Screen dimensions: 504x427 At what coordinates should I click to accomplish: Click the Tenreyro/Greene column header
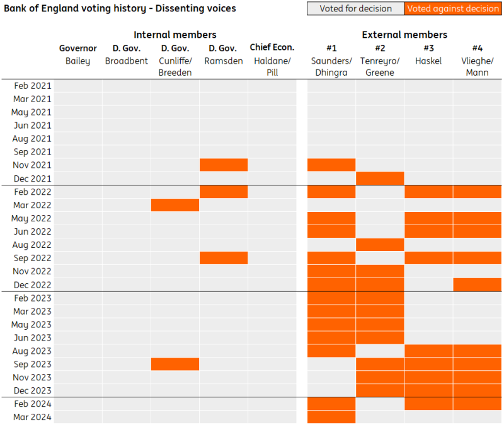[380, 66]
